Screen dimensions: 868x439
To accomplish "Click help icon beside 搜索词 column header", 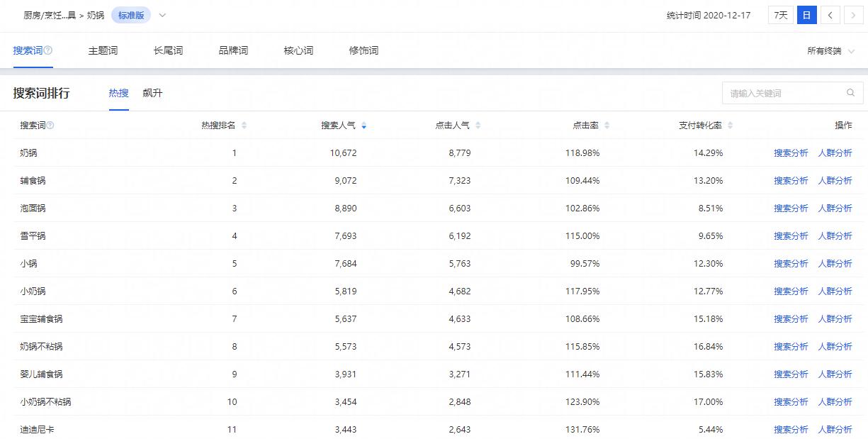I will 50,126.
